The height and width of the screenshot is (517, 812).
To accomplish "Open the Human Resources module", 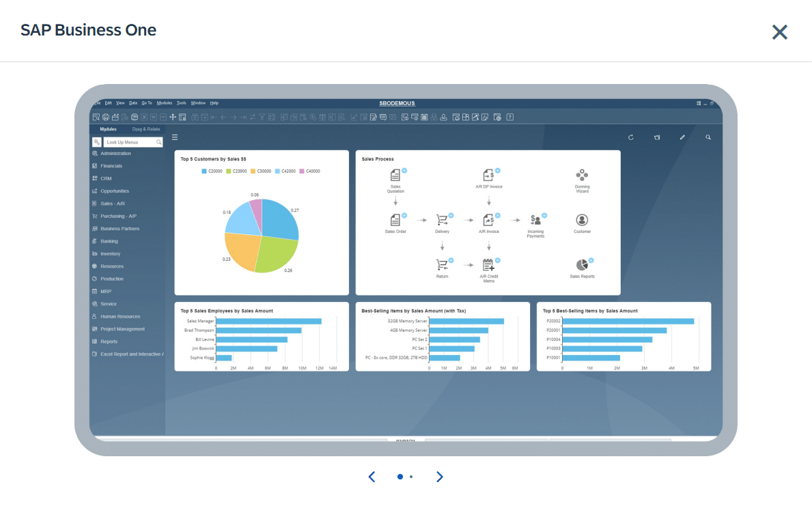I will tap(116, 316).
